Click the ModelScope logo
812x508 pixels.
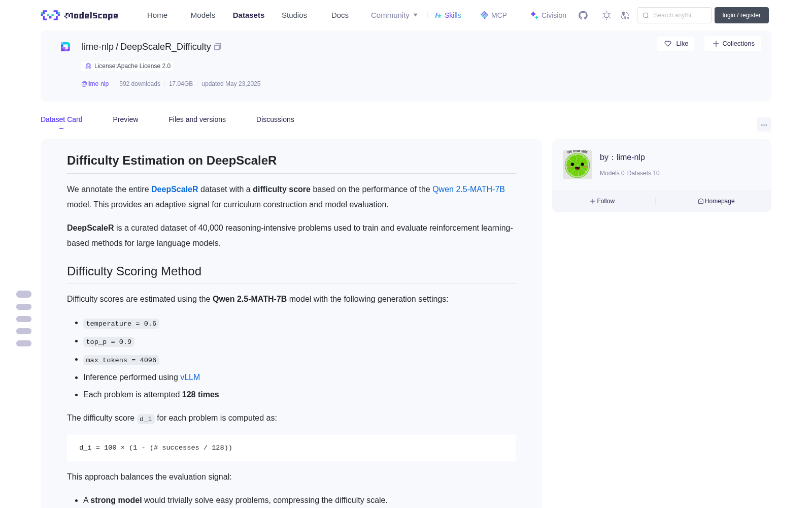pos(80,15)
